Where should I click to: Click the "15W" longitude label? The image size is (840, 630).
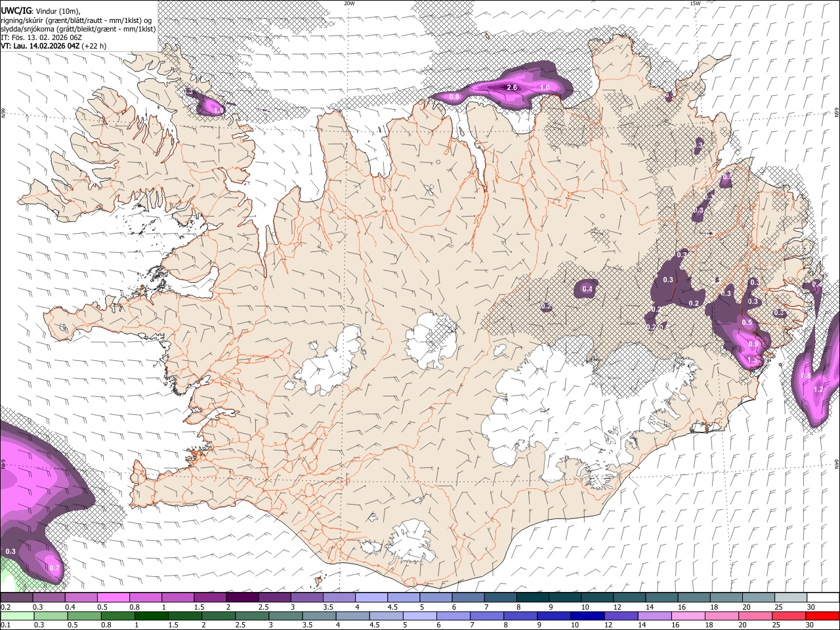(695, 3)
